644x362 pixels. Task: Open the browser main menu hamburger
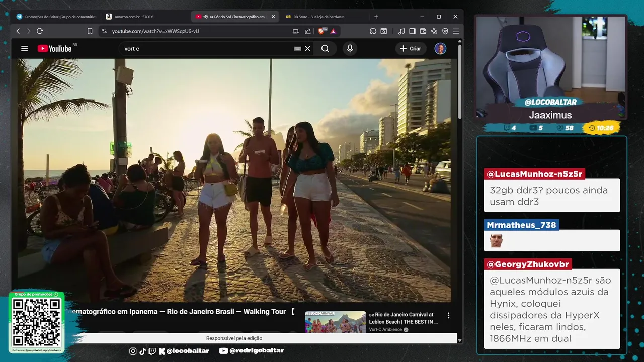[x=456, y=31]
